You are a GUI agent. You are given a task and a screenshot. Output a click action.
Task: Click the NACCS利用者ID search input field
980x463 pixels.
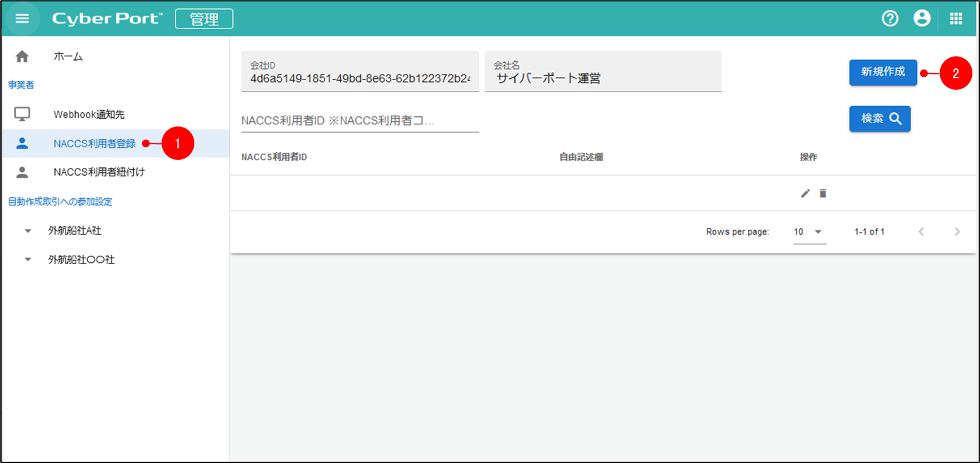(x=360, y=121)
